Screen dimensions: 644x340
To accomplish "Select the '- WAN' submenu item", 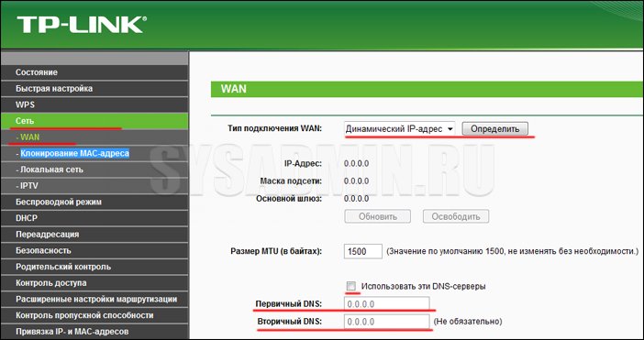I will tap(94, 137).
